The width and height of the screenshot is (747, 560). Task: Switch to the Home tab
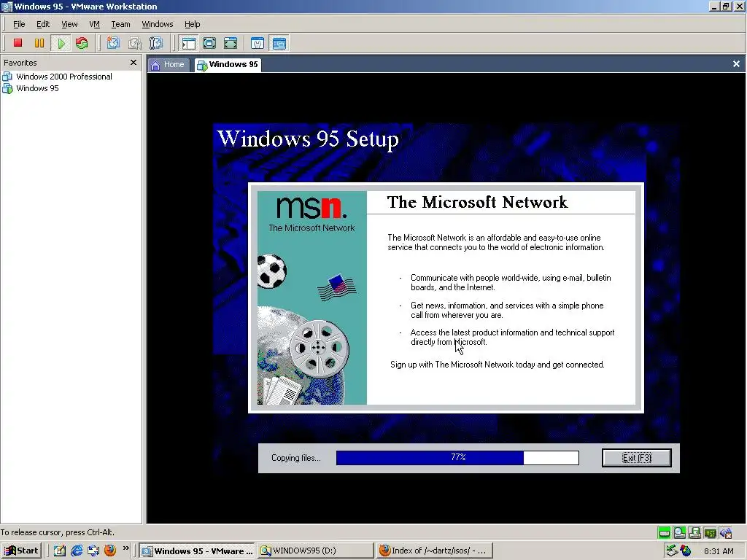click(x=169, y=65)
